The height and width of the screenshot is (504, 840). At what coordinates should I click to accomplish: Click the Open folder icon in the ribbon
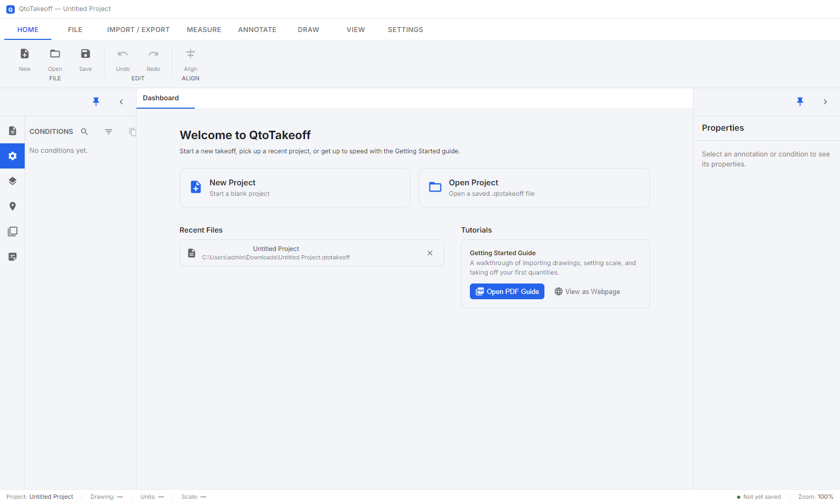click(55, 54)
